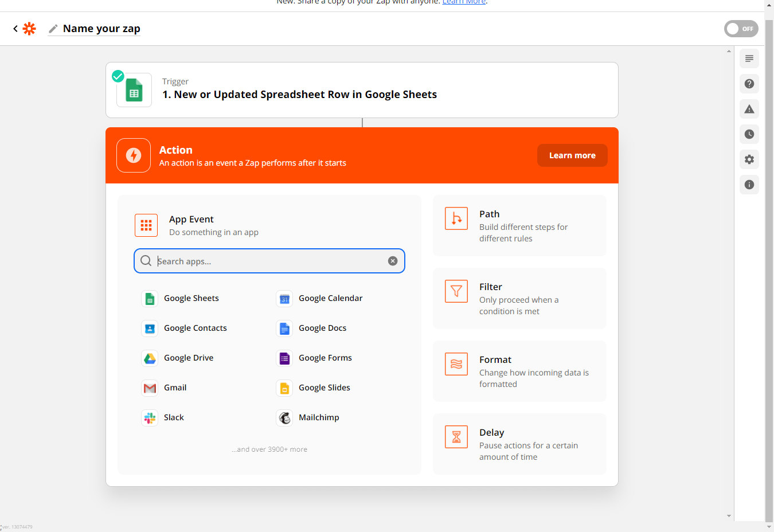Click the Slack app icon
774x532 pixels.
pos(150,417)
